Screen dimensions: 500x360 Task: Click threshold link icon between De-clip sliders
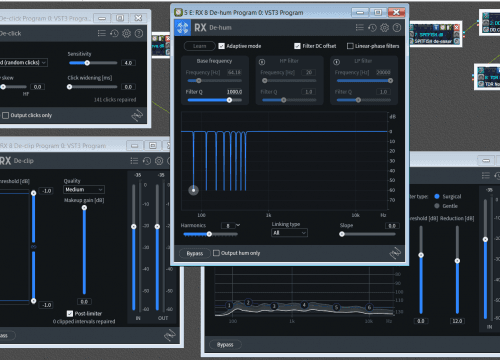(x=33, y=247)
